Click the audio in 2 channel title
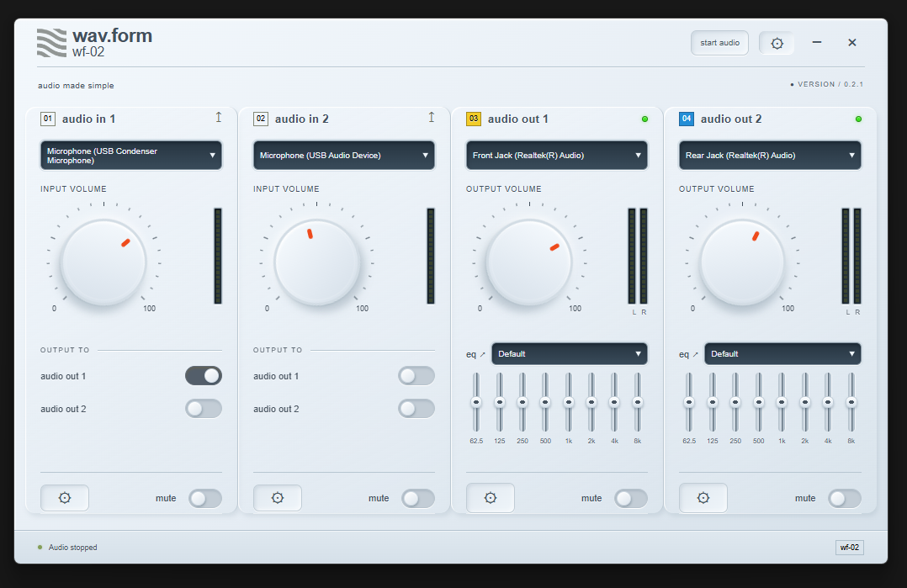 pos(301,119)
